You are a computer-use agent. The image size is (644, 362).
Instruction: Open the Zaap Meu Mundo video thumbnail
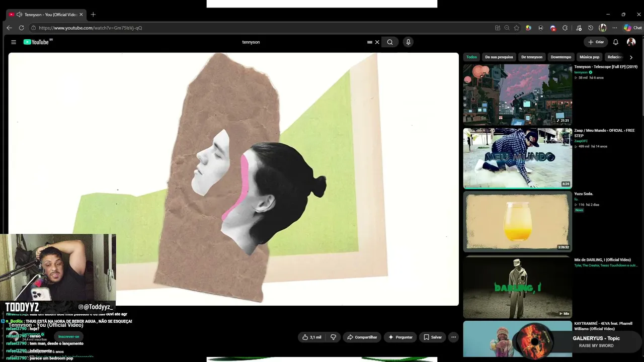[517, 158]
